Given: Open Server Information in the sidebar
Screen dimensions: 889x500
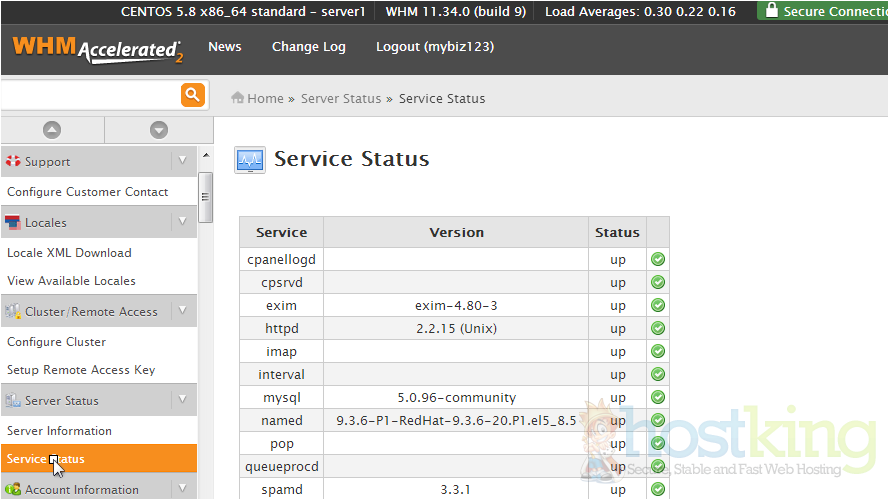Looking at the screenshot, I should pyautogui.click(x=59, y=431).
